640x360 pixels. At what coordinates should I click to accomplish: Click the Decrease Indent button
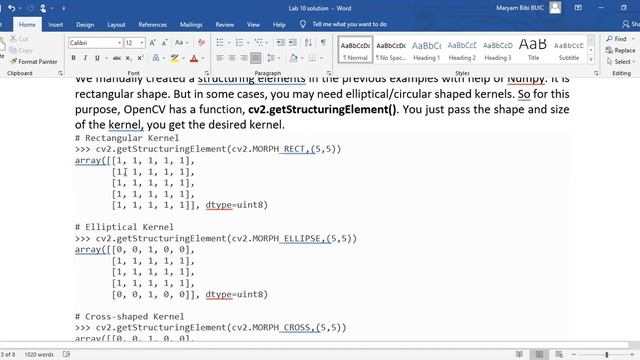pyautogui.click(x=280, y=42)
